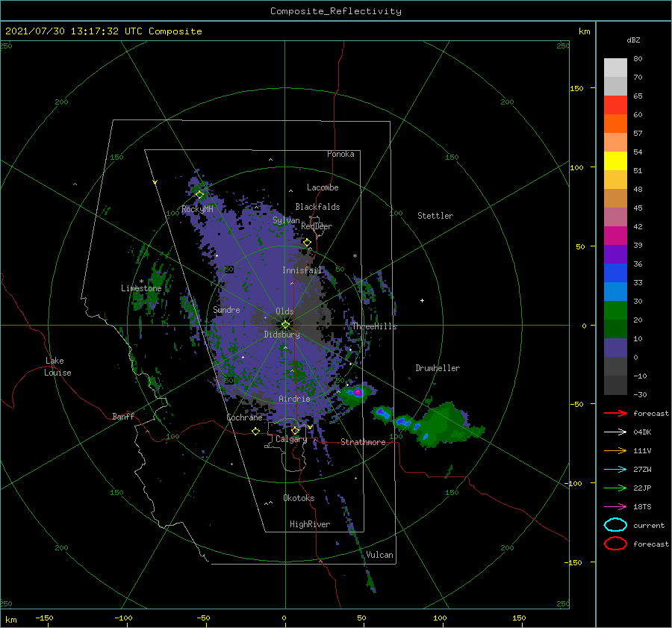
Task: Click the Composite_Reflectivity title
Action: (x=336, y=11)
